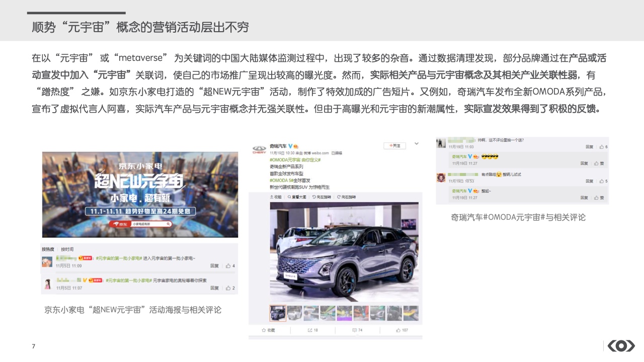The width and height of the screenshot is (644, 362).
Task: Click 回复 on the 11月5日 11:07 comment
Action: (214, 288)
